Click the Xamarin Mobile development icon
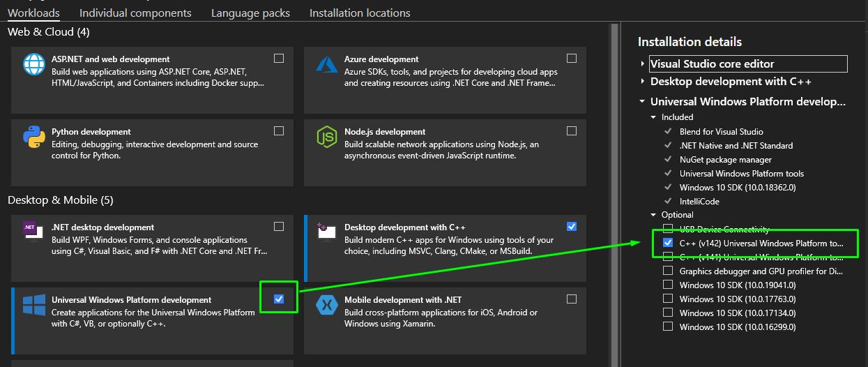 tap(326, 305)
